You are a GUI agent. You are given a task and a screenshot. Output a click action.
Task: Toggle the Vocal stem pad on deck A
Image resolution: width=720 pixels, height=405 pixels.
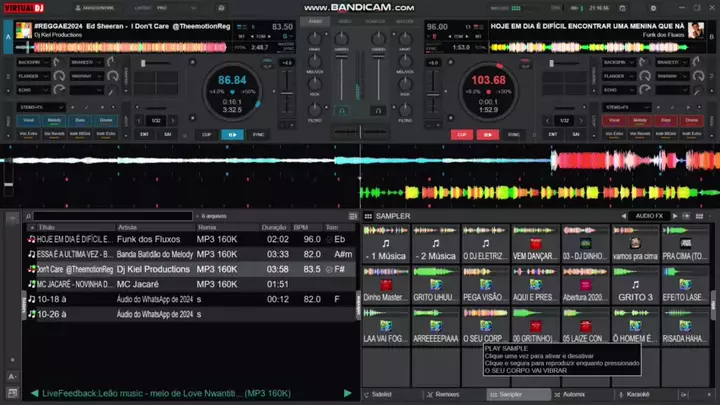28,120
